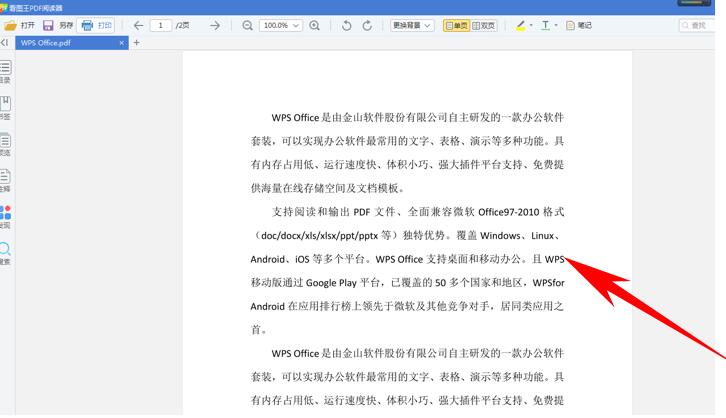Switch to 双页 double page view
Image resolution: width=726 pixels, height=418 pixels.
pos(483,25)
